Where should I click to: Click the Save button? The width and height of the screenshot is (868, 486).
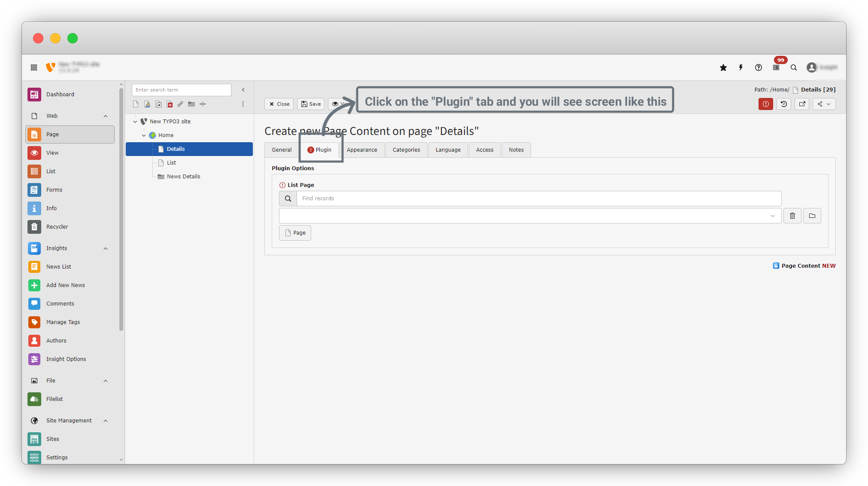point(311,104)
